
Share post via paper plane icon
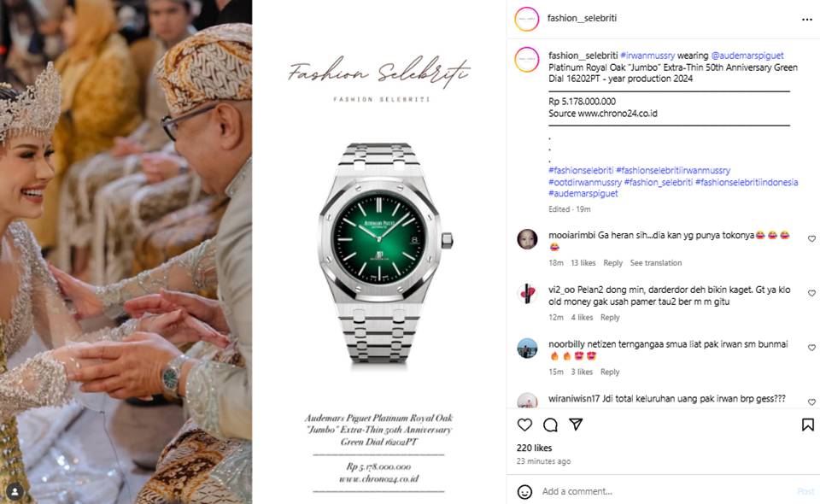point(576,424)
